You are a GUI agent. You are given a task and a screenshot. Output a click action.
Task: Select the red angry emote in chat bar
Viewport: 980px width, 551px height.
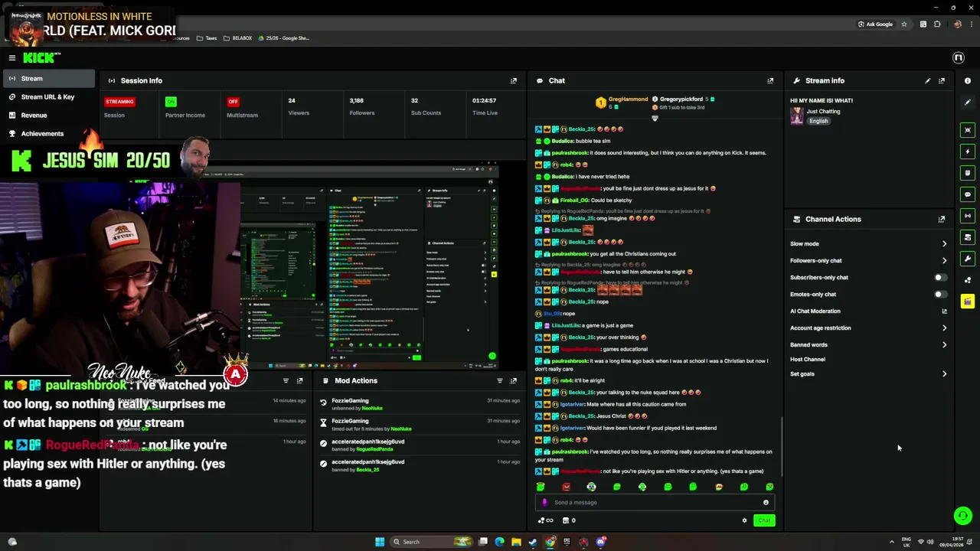click(x=566, y=487)
